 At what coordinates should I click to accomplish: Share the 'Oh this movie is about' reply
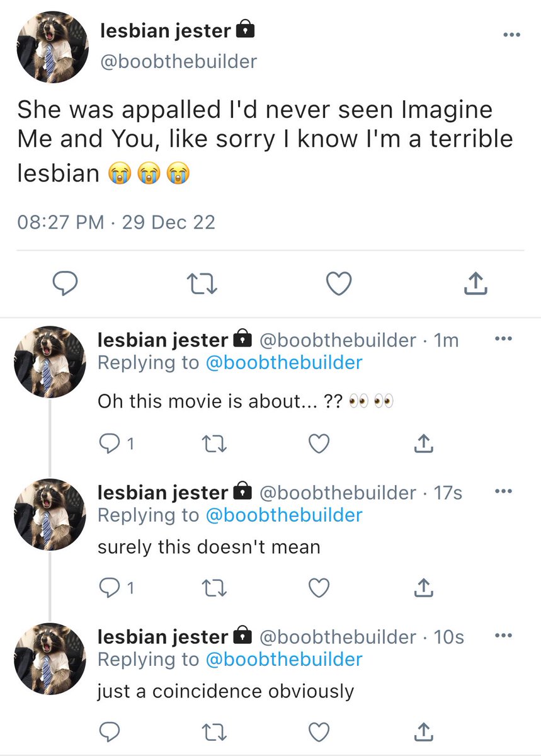pos(424,444)
